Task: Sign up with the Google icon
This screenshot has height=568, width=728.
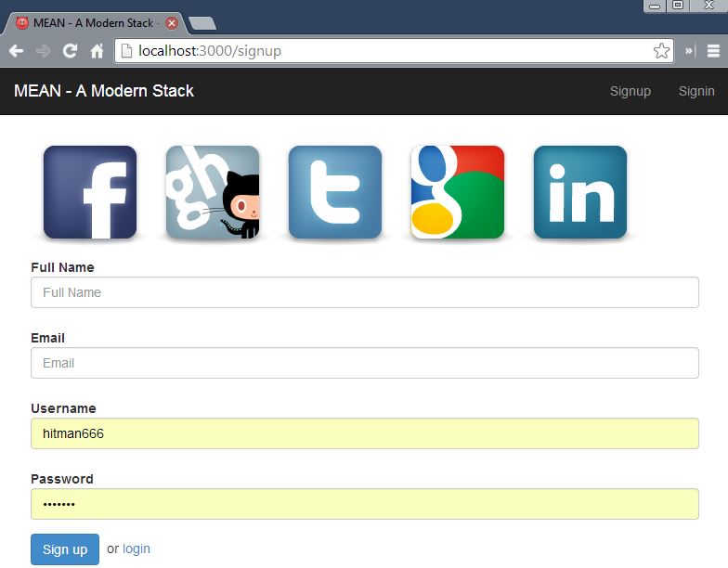Action: click(x=458, y=192)
